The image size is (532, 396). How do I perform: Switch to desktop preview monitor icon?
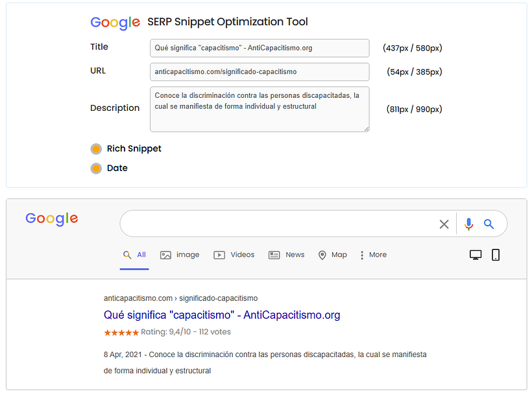(476, 255)
